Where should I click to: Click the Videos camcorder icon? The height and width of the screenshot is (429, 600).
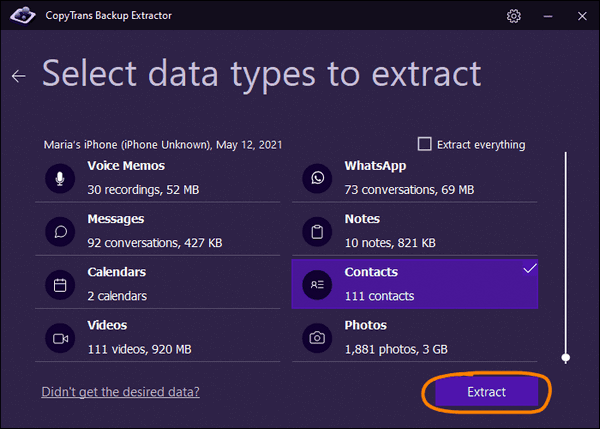[x=60, y=338]
